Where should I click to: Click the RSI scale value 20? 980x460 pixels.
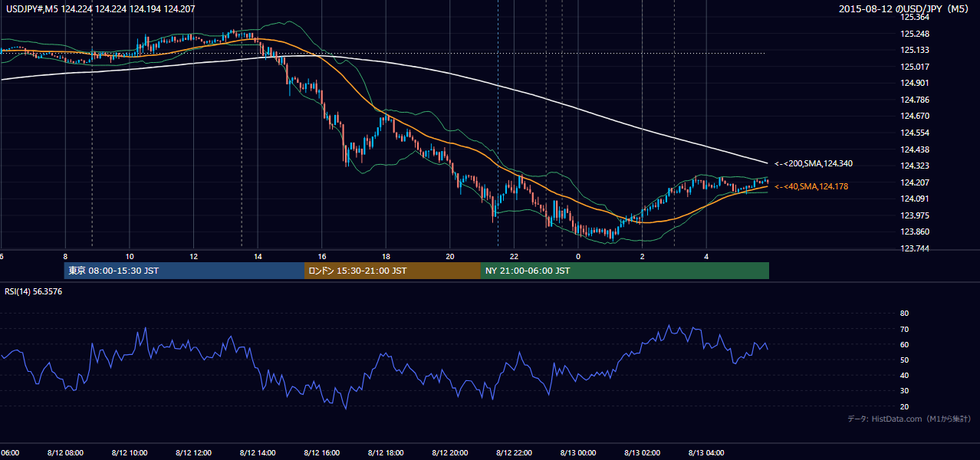(904, 406)
